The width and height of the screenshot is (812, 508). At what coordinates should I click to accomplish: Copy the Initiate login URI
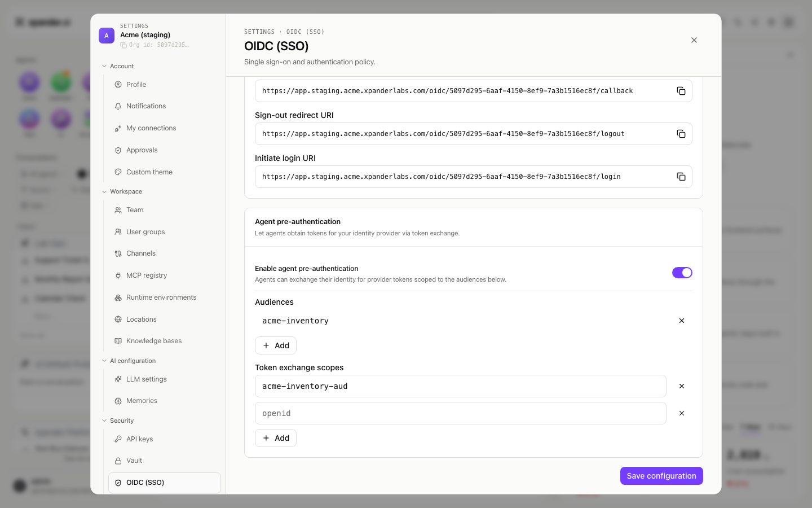point(681,177)
